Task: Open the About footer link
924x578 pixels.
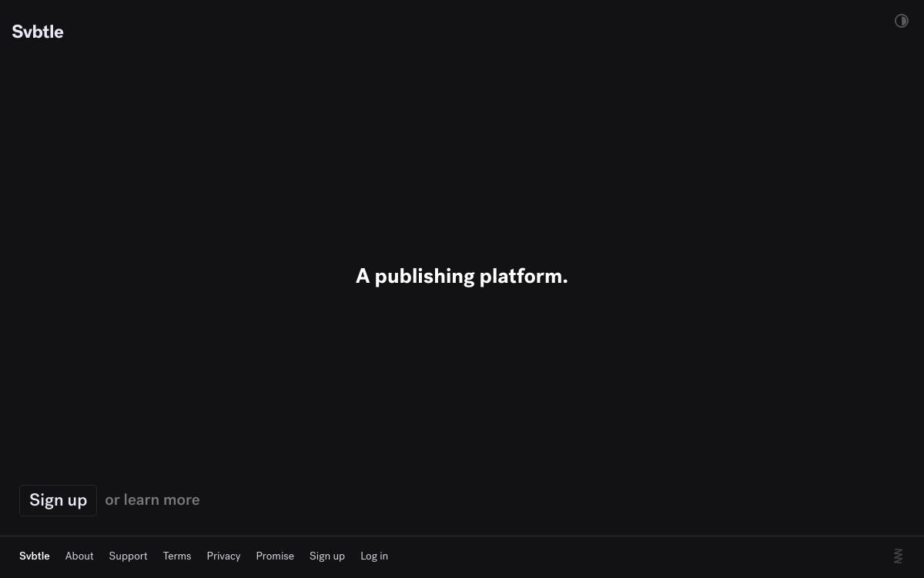Action: (x=79, y=556)
